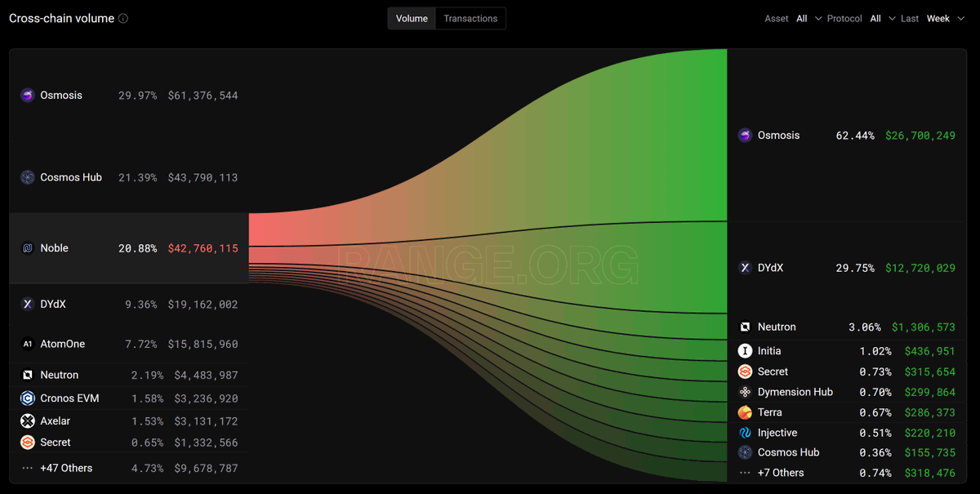Screen dimensions: 980x494
Task: Select the DYdX source row label
Action: 53,304
